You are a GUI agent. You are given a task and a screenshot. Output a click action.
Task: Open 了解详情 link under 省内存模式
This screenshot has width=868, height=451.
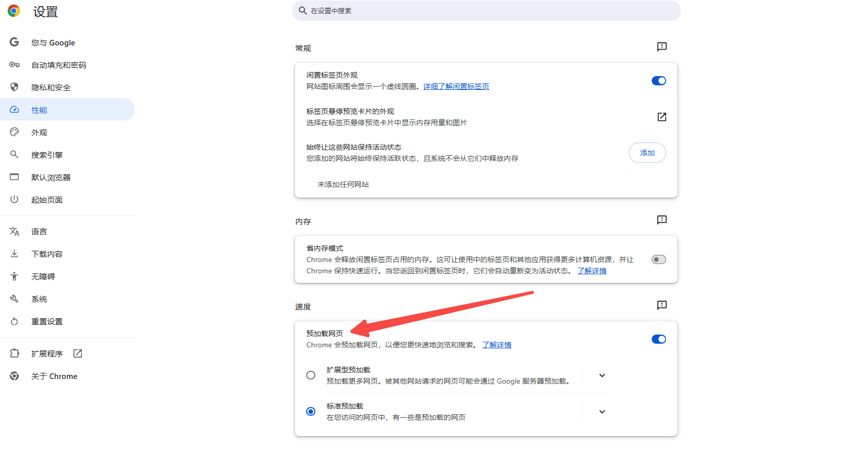coord(592,271)
